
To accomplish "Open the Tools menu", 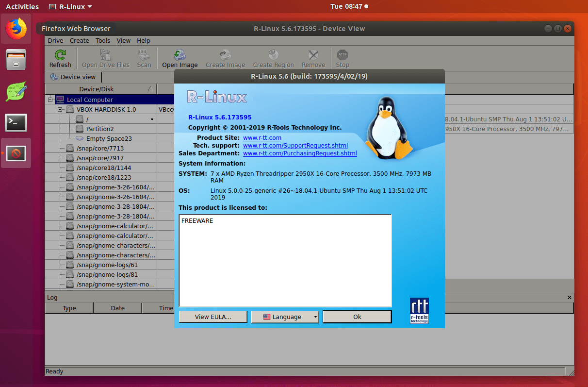I will point(103,41).
